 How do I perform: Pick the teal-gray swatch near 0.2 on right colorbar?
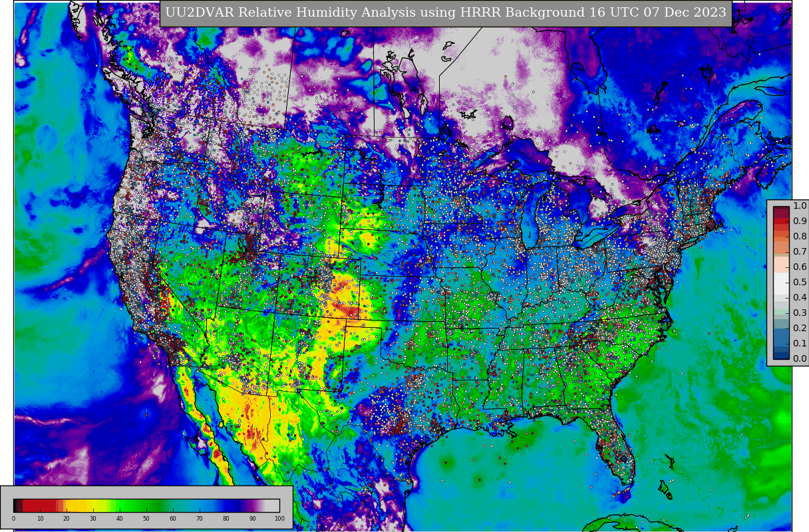[781, 325]
